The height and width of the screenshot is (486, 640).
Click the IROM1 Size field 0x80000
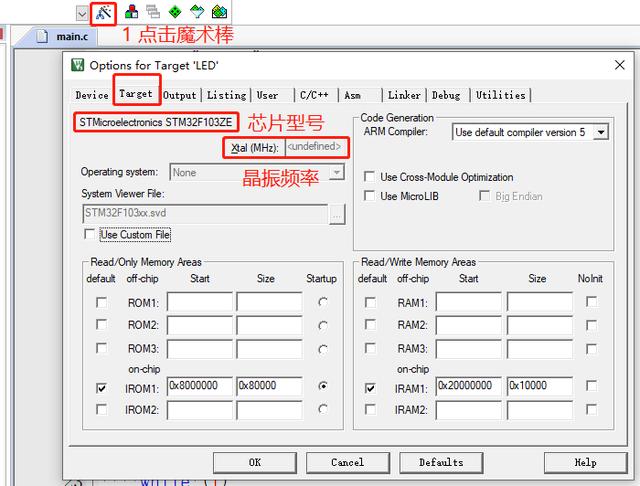click(269, 386)
